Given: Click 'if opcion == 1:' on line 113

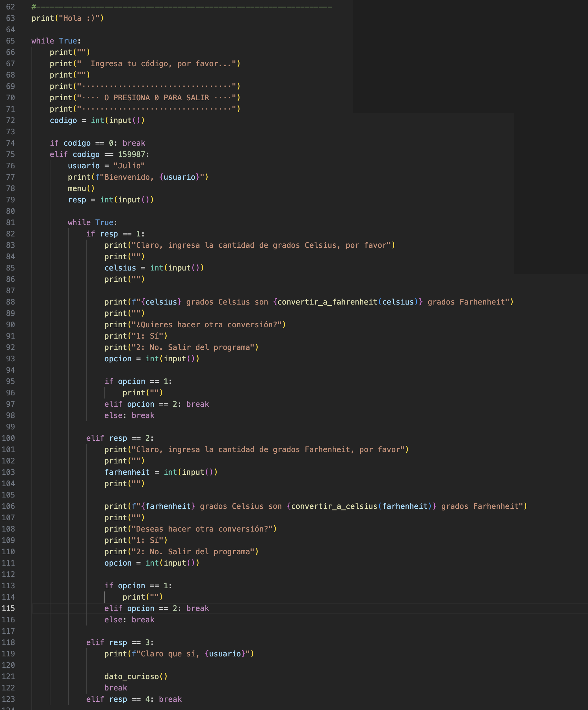Looking at the screenshot, I should [x=138, y=586].
